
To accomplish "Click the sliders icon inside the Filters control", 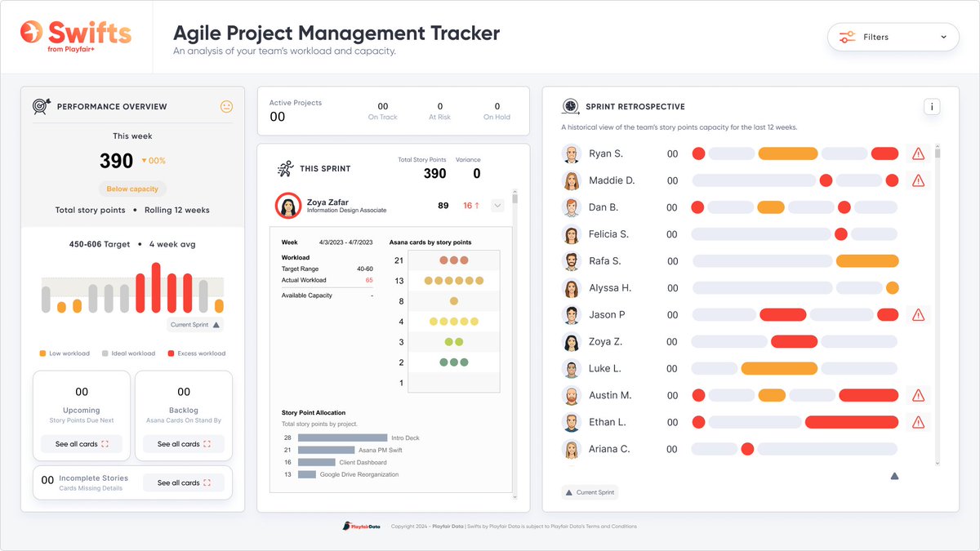I will click(847, 36).
